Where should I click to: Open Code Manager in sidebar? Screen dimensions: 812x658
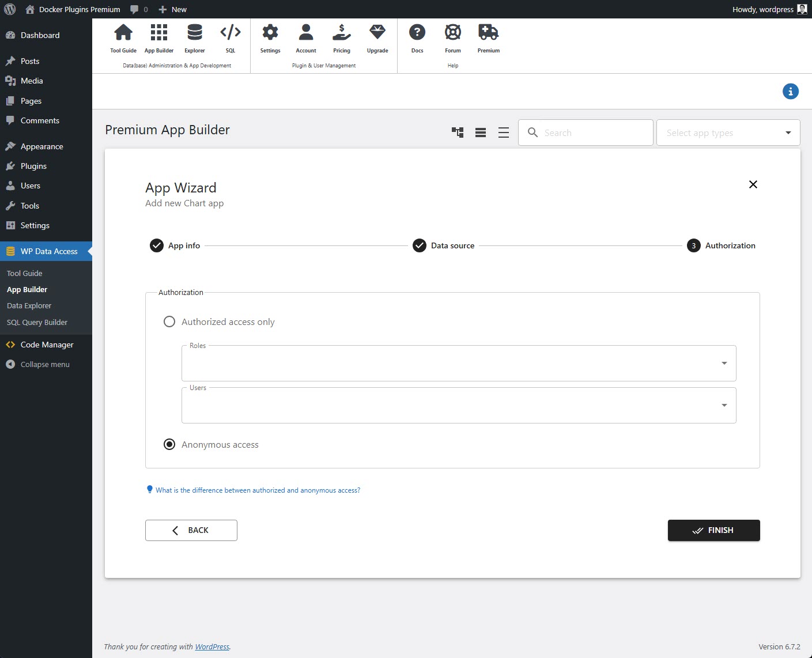(47, 345)
